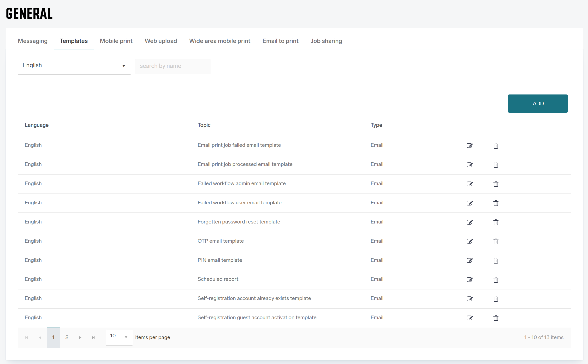Image resolution: width=588 pixels, height=364 pixels.
Task: Edit the Failed workflow admin email template
Action: point(469,184)
